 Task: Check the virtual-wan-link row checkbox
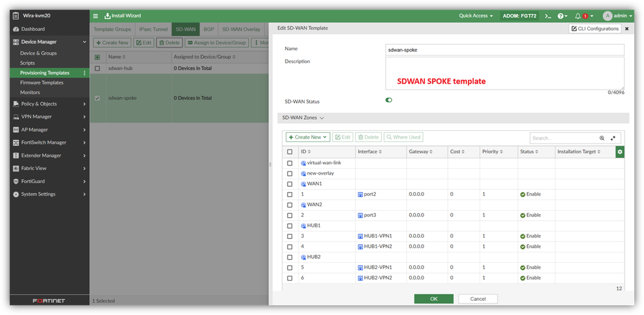pos(289,163)
